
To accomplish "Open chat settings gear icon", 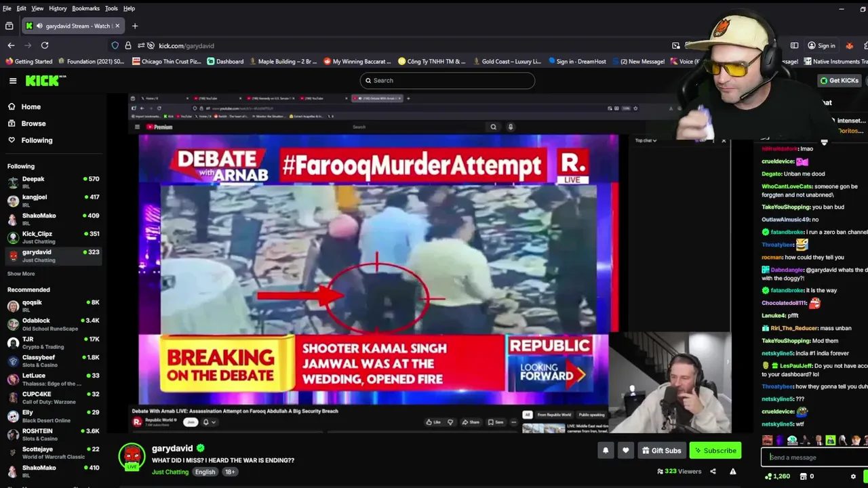I will point(853,476).
